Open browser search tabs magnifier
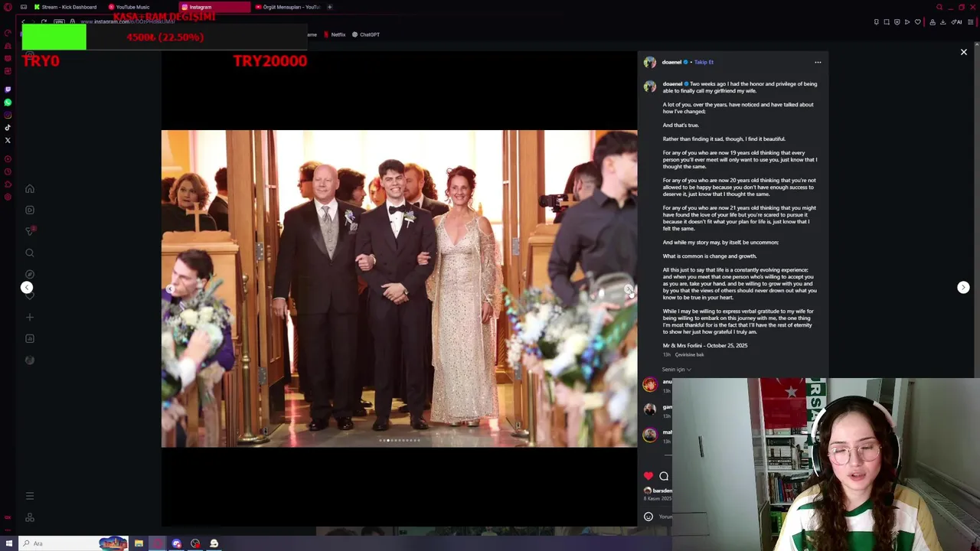Image resolution: width=980 pixels, height=551 pixels. pyautogui.click(x=939, y=7)
